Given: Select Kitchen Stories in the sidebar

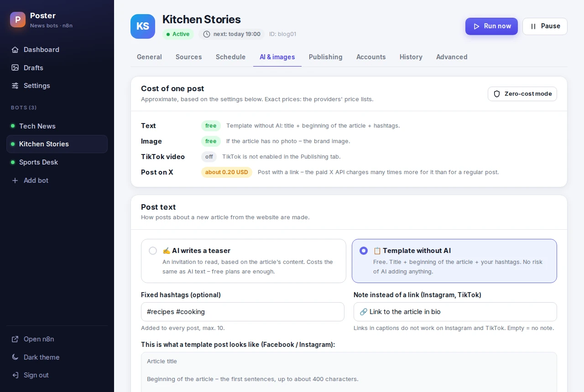Looking at the screenshot, I should tap(57, 144).
